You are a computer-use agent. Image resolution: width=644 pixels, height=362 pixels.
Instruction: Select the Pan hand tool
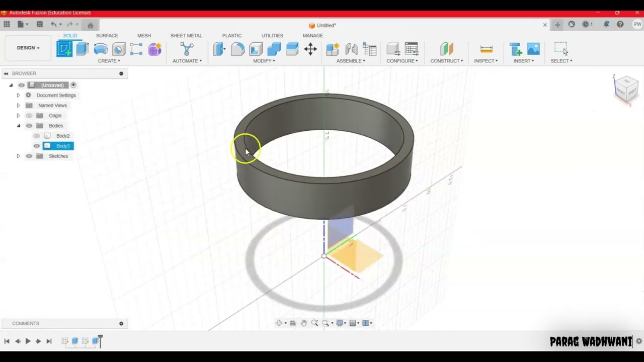click(x=304, y=323)
